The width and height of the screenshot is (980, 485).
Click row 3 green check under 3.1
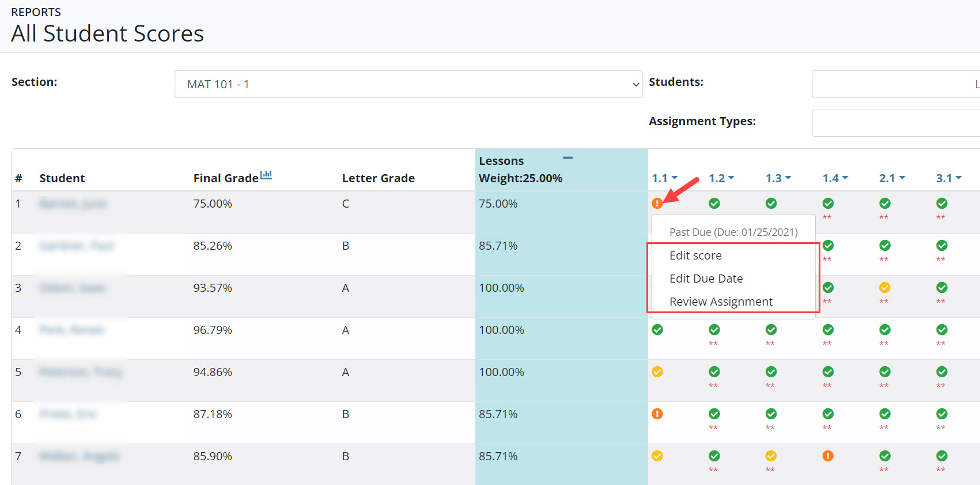point(942,287)
